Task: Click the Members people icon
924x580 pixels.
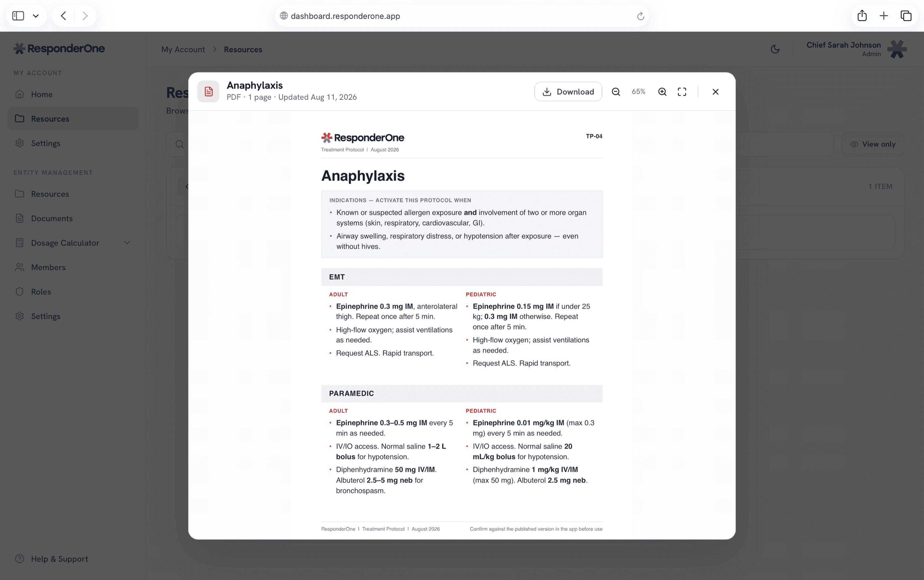Action: pyautogui.click(x=20, y=267)
